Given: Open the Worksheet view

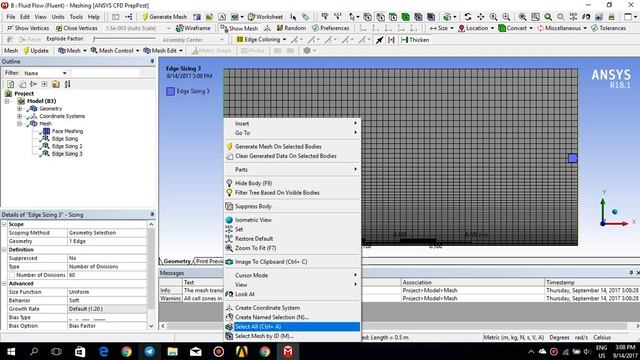Looking at the screenshot, I should [x=265, y=17].
